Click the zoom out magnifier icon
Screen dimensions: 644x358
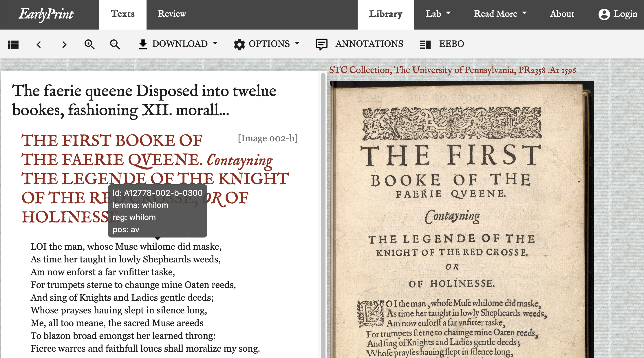pyautogui.click(x=115, y=44)
